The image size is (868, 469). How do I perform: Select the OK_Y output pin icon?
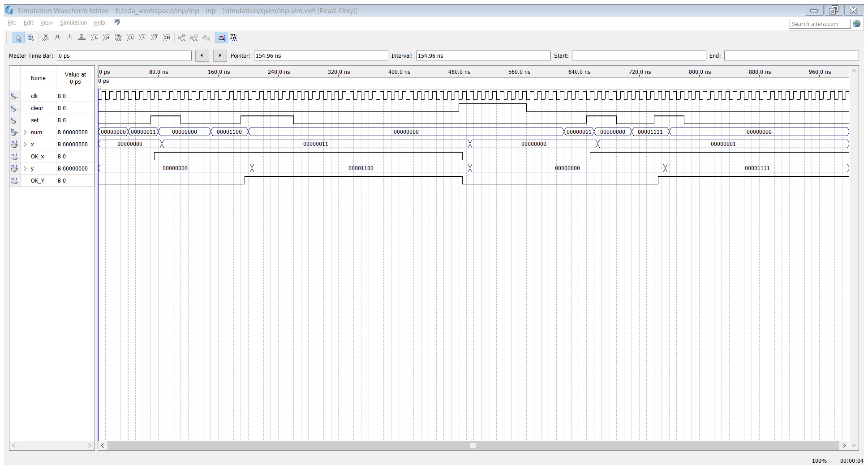(x=14, y=181)
